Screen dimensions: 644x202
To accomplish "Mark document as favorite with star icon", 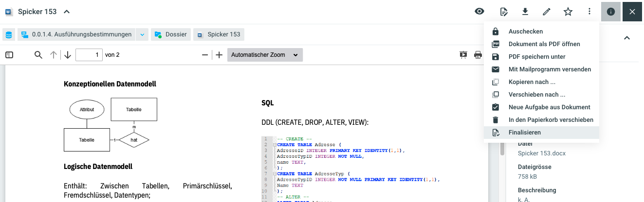I will click(x=568, y=12).
